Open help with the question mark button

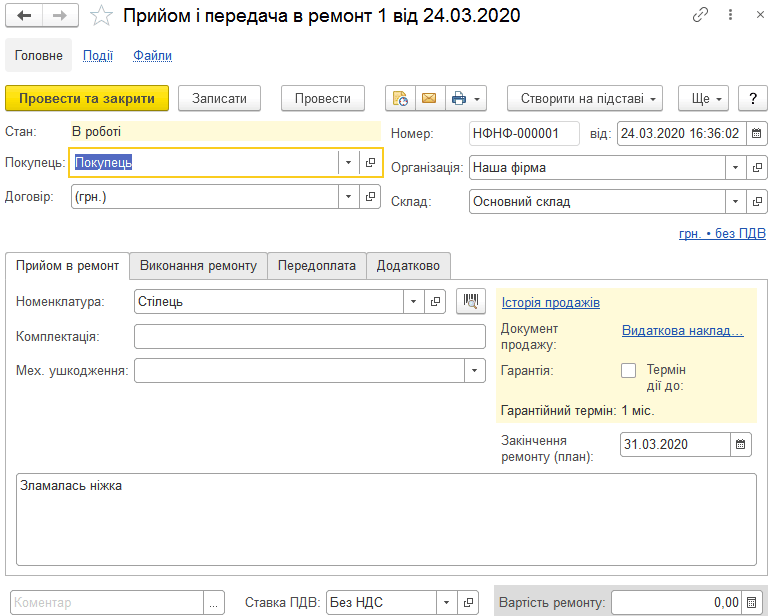753,98
